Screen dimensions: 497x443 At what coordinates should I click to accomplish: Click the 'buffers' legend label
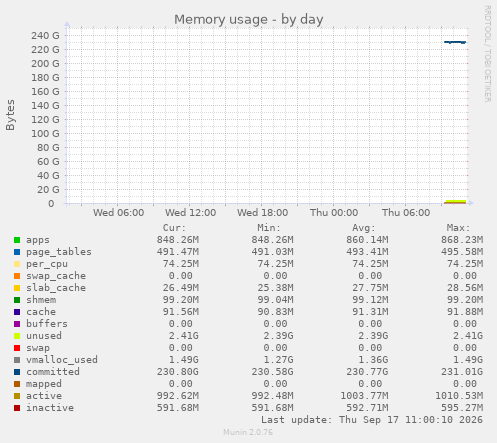click(x=47, y=324)
